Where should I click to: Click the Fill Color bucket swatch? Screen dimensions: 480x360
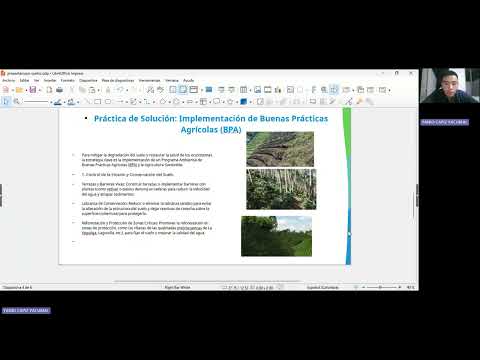tap(71, 101)
